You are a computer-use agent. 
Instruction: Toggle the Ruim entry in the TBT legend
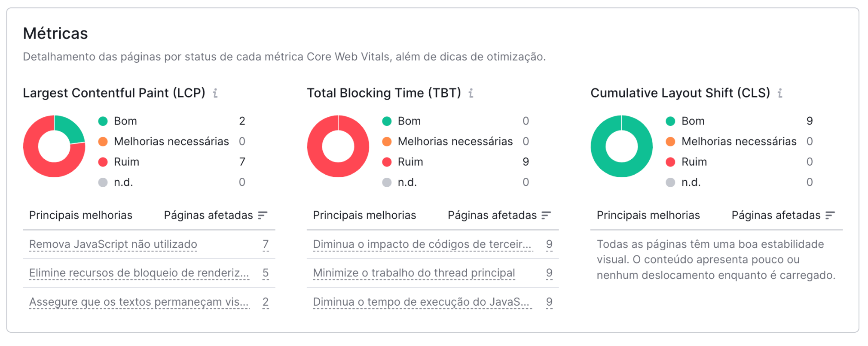410,162
